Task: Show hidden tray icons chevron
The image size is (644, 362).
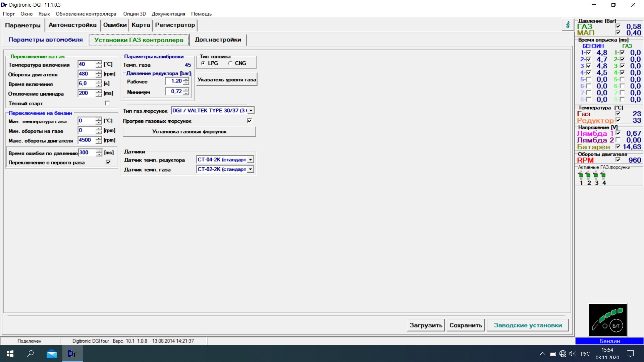Action: (x=542, y=354)
